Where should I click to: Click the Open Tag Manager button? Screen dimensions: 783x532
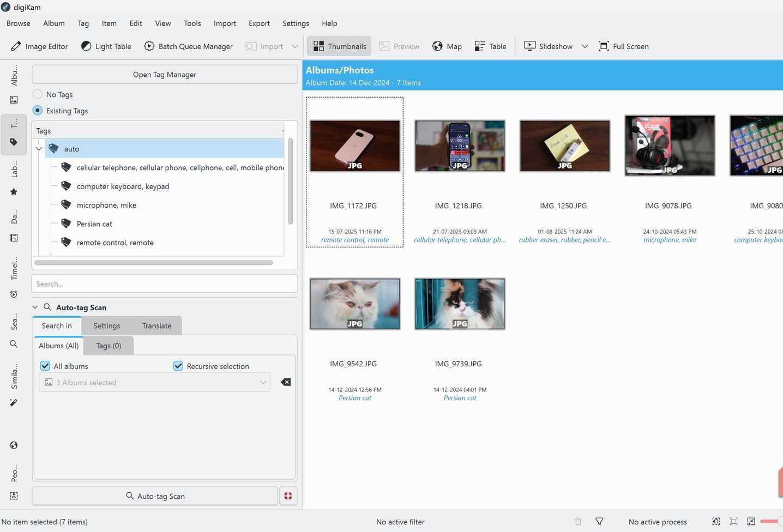[x=164, y=74]
